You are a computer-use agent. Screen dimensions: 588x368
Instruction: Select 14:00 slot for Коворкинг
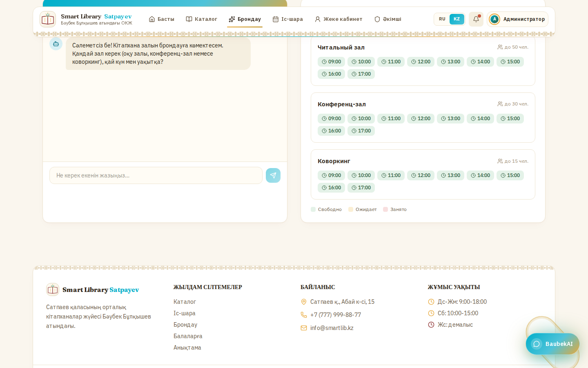[481, 175]
